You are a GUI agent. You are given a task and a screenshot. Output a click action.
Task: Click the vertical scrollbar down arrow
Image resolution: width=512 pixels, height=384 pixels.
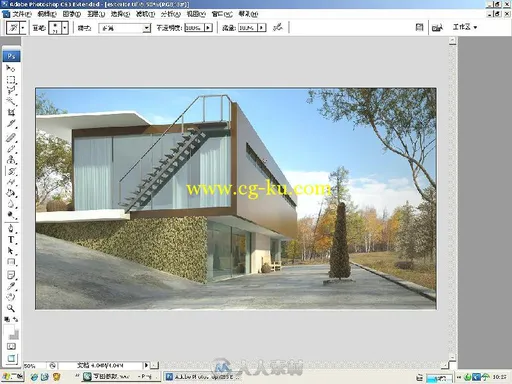[x=452, y=357]
